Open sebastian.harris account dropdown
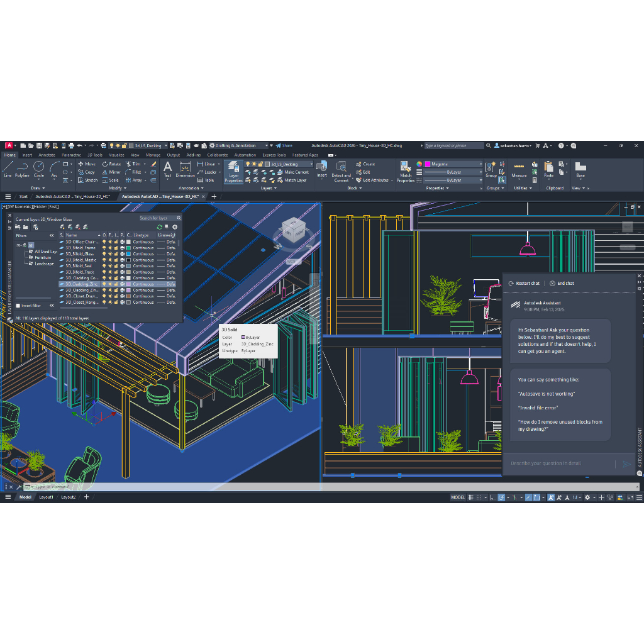The height and width of the screenshot is (644, 644). tap(513, 145)
